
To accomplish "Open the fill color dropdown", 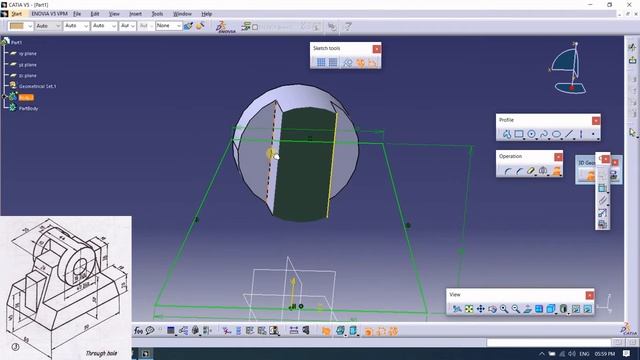I will click(30, 26).
